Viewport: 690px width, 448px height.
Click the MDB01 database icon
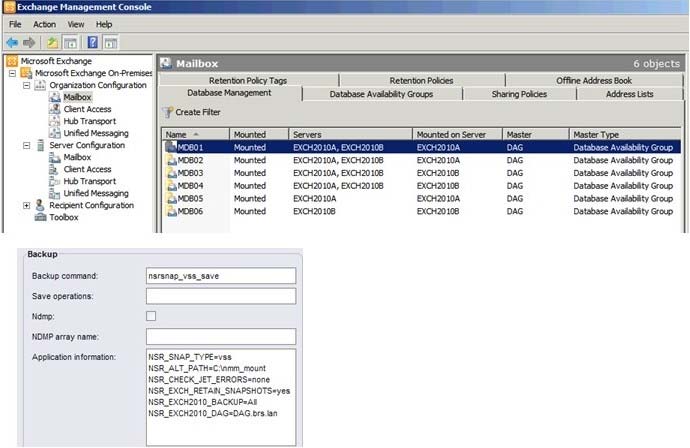click(171, 147)
